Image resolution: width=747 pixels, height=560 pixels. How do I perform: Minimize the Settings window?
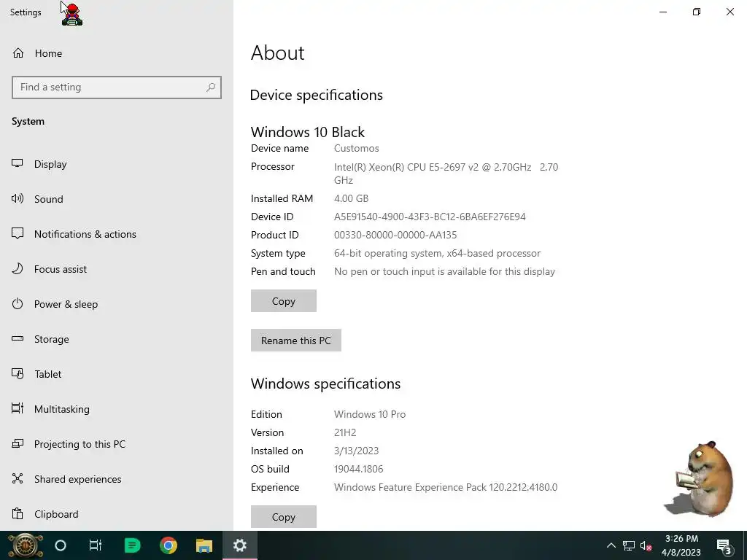662,12
